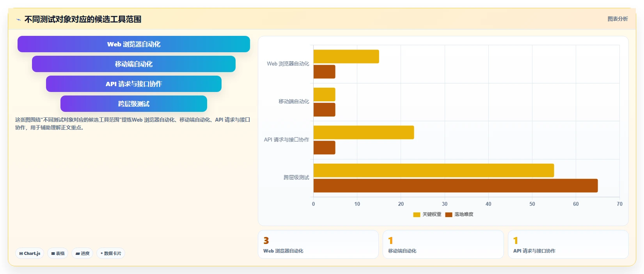Click the 移动端自动化 y-axis label
The width and height of the screenshot is (644, 274).
point(294,101)
